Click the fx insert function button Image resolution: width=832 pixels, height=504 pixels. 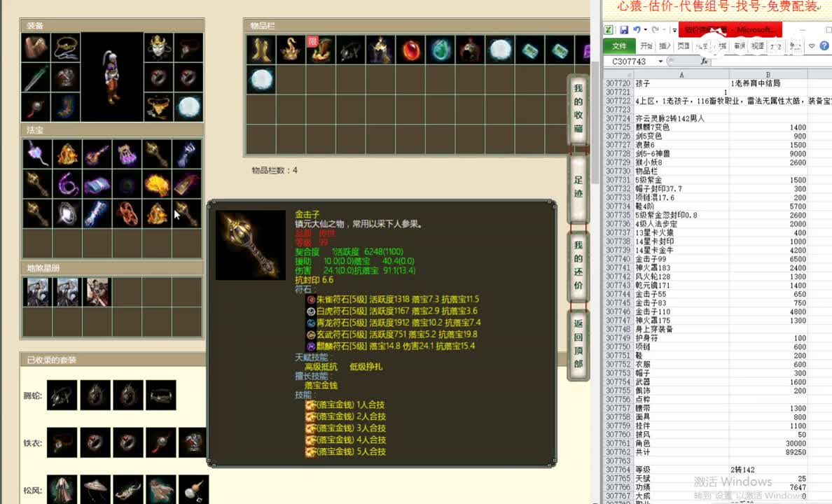(704, 62)
